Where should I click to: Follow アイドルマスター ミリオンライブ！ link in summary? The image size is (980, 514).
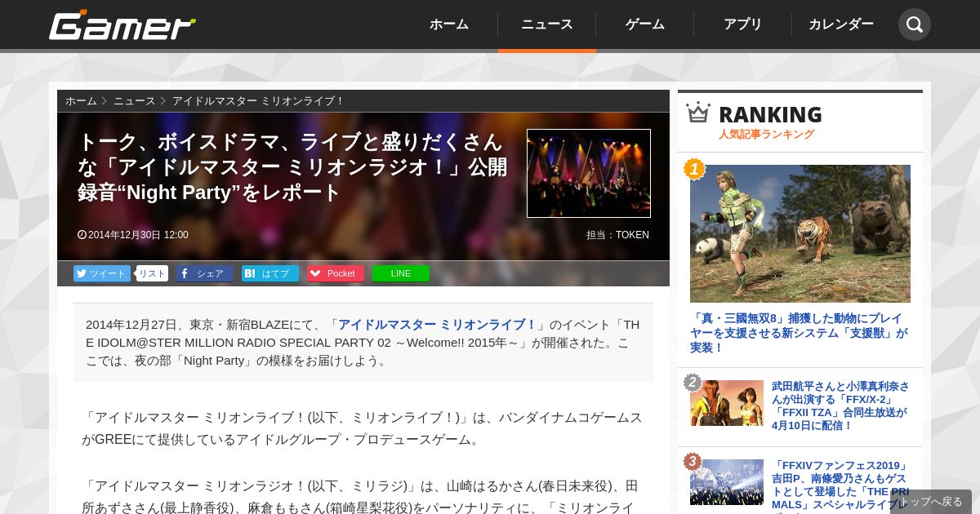[x=438, y=324]
